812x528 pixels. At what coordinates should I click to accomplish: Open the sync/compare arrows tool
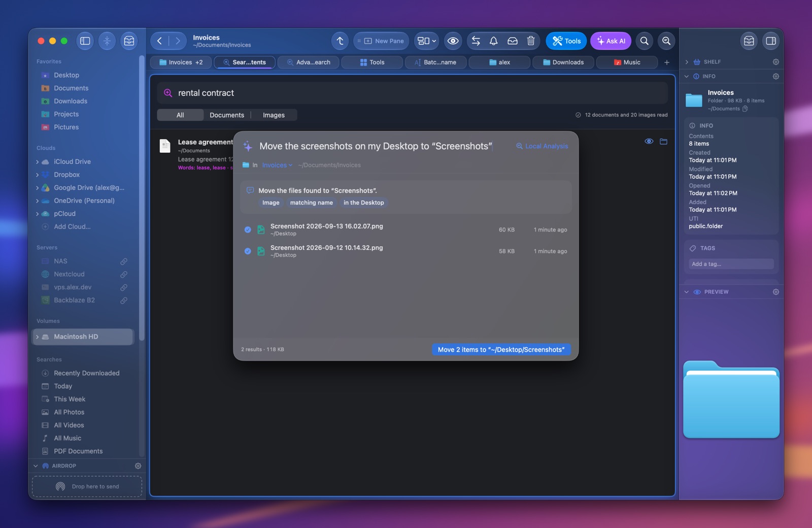click(x=476, y=41)
